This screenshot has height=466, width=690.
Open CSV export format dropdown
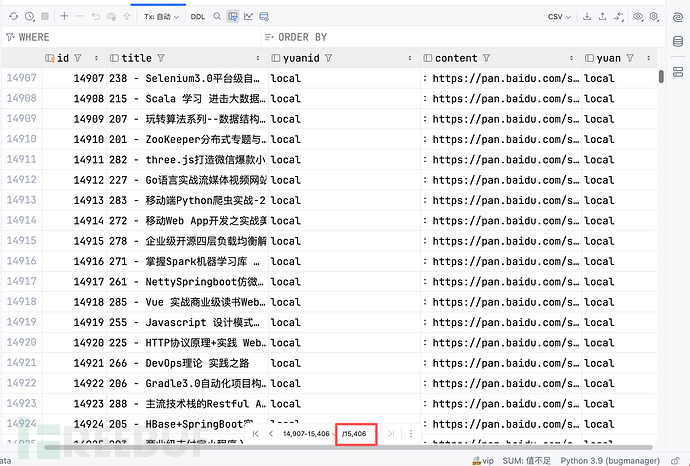[559, 17]
